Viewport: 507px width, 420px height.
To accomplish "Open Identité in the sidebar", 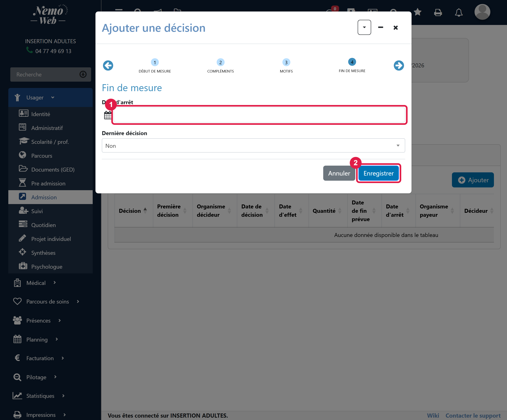I will tap(51, 114).
